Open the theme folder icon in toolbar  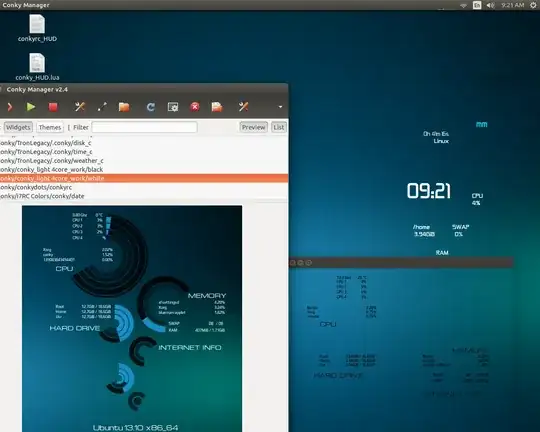pyautogui.click(x=124, y=107)
